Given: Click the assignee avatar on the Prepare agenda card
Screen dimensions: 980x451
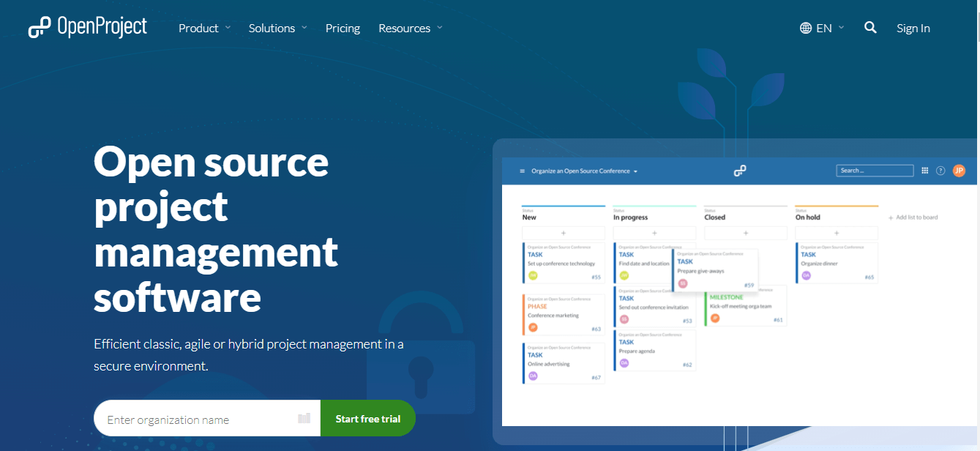Looking at the screenshot, I should coord(624,363).
